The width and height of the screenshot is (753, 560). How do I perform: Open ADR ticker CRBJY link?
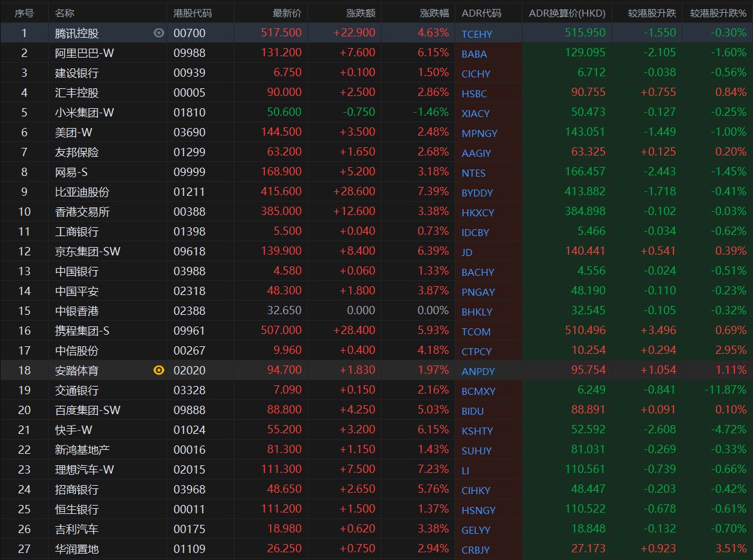point(475,550)
